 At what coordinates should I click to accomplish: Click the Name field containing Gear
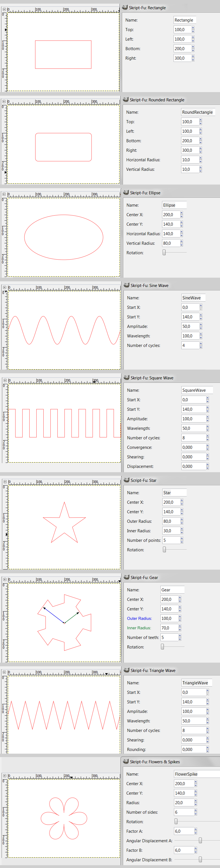point(172,589)
